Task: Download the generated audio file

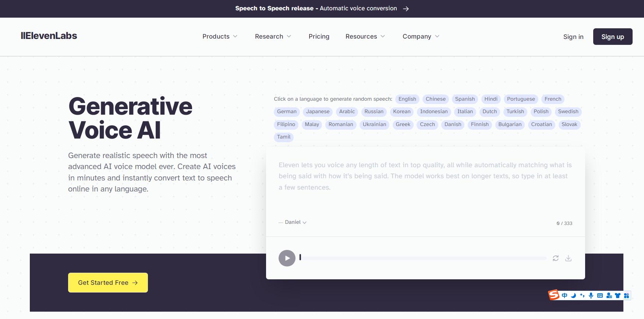Action: click(569, 258)
